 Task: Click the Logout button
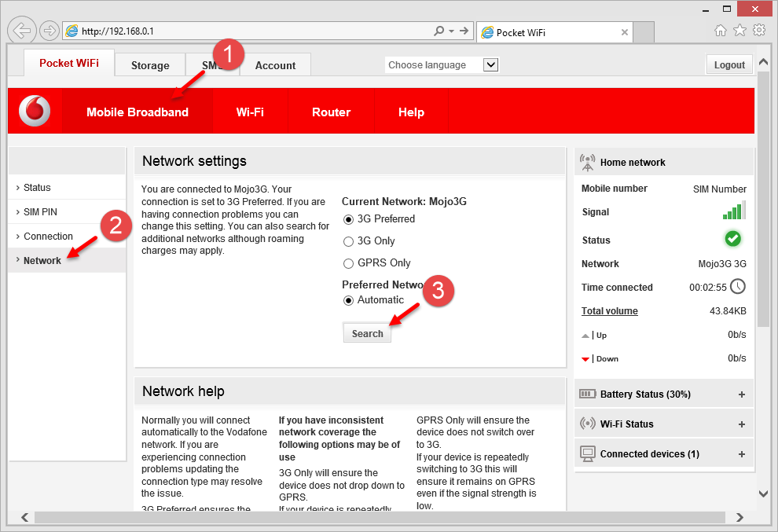729,65
